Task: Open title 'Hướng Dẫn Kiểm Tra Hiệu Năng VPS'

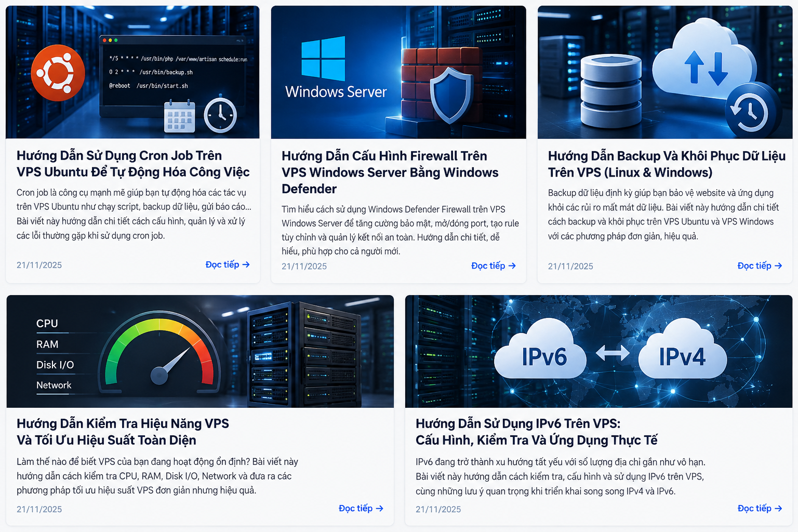Action: point(123,432)
